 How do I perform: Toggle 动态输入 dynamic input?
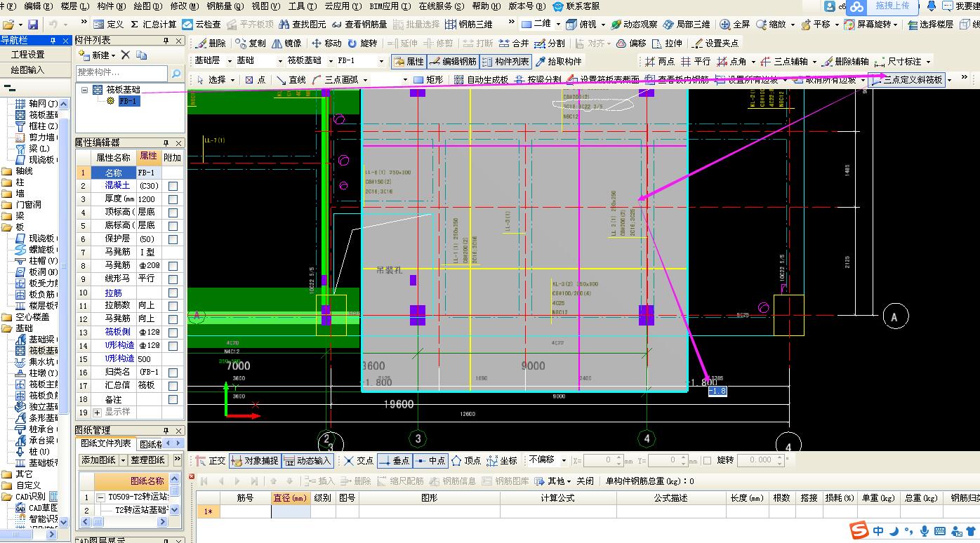(307, 461)
